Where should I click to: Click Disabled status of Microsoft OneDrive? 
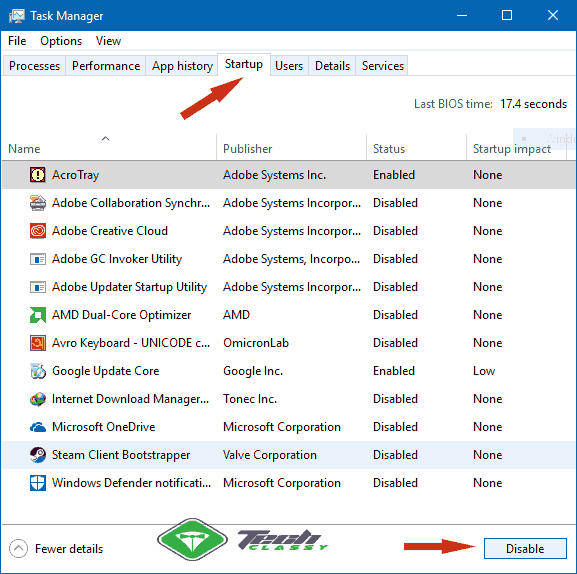(x=395, y=427)
